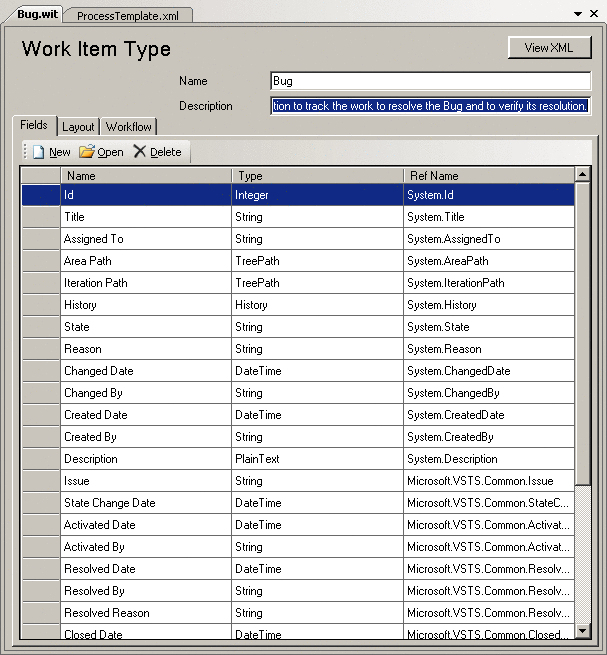Click the row header beside Title
The image size is (607, 655).
(41, 217)
